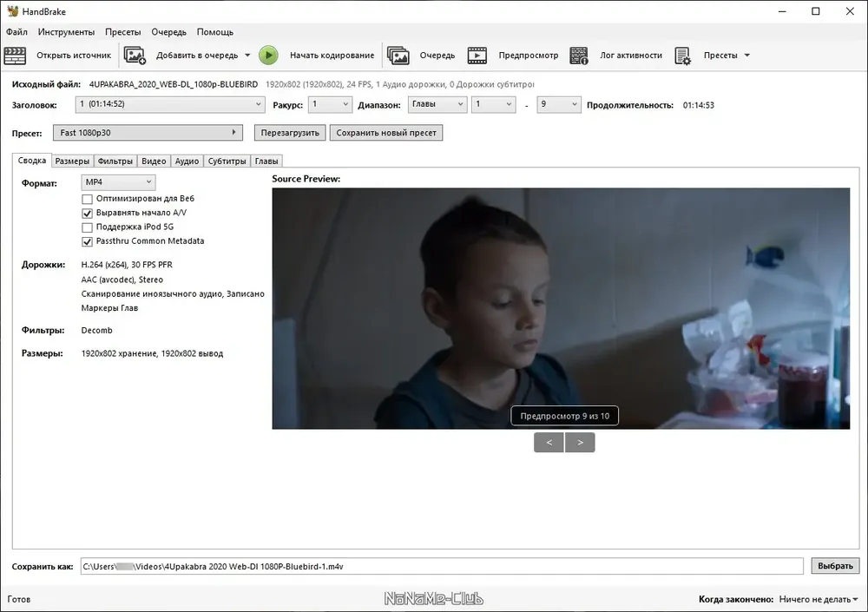Open the Очередь stacked images icon

pyautogui.click(x=398, y=56)
